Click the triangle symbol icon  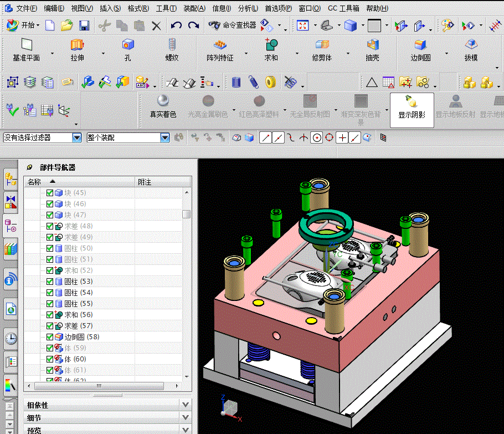pos(372,83)
